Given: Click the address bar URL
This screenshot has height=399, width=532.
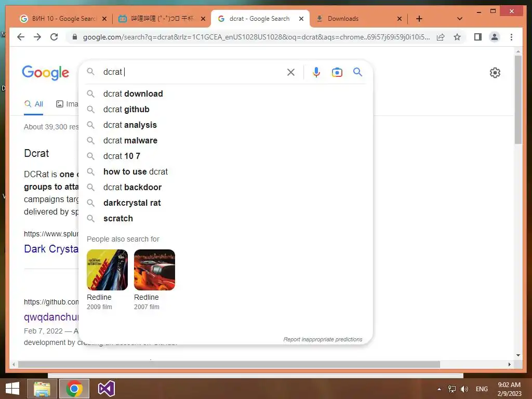Looking at the screenshot, I should (x=256, y=37).
